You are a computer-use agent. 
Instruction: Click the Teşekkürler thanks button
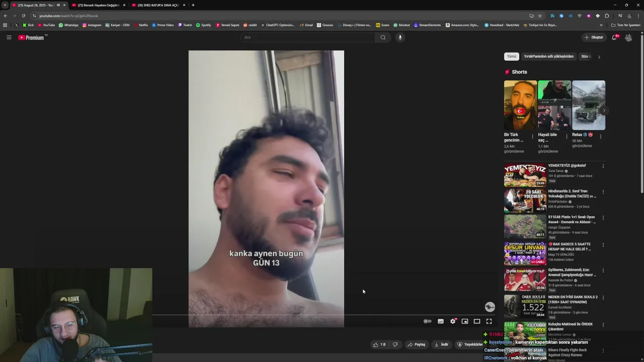tap(469, 344)
